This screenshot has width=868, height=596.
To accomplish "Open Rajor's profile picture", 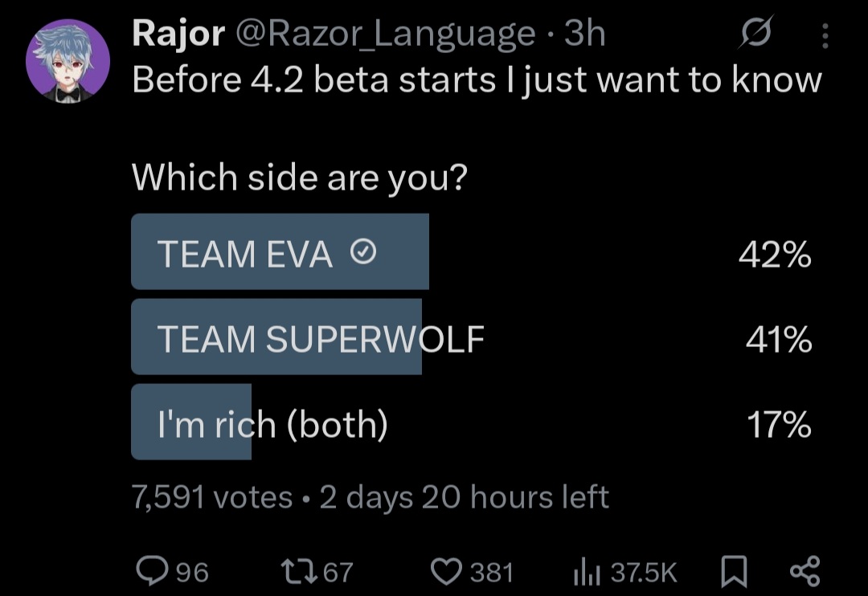I will pyautogui.click(x=68, y=61).
